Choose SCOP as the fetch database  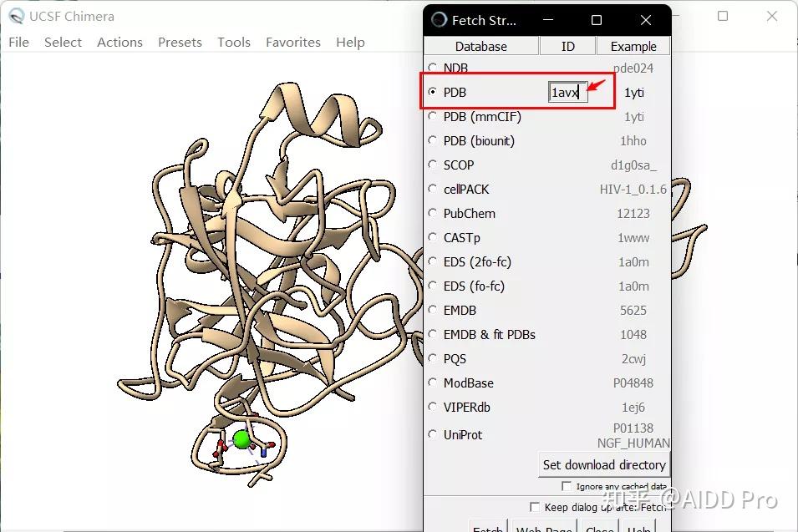pyautogui.click(x=432, y=165)
